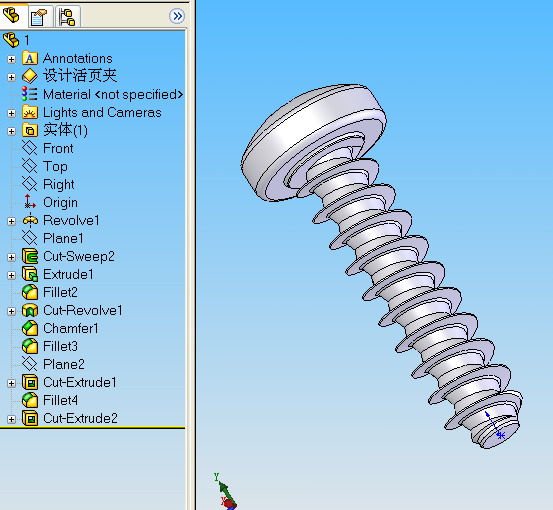The image size is (553, 510).
Task: Select the Chamfer1 label
Action: click(71, 328)
